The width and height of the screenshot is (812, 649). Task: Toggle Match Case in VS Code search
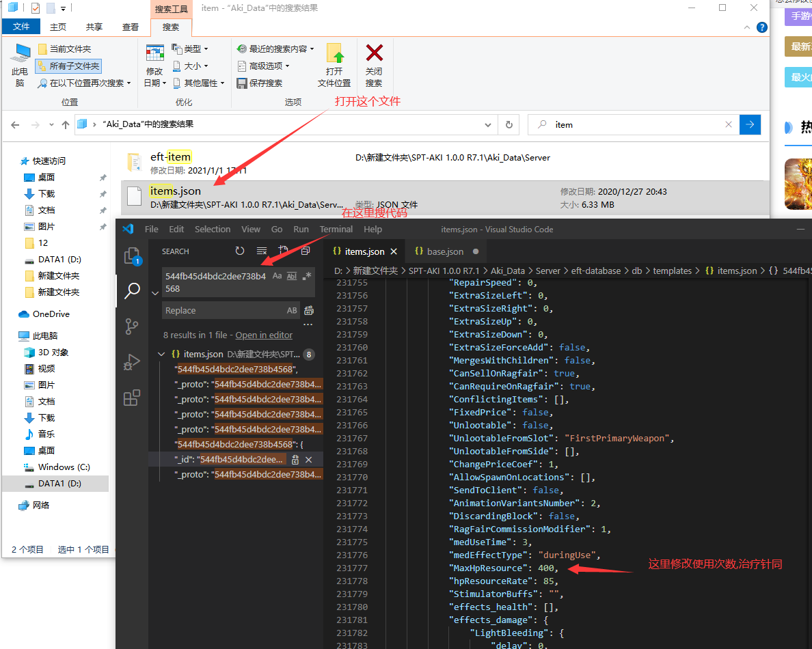pyautogui.click(x=277, y=276)
